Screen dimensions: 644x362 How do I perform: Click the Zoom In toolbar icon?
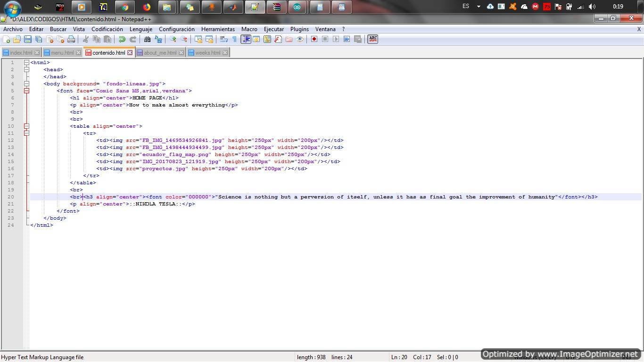tap(173, 39)
